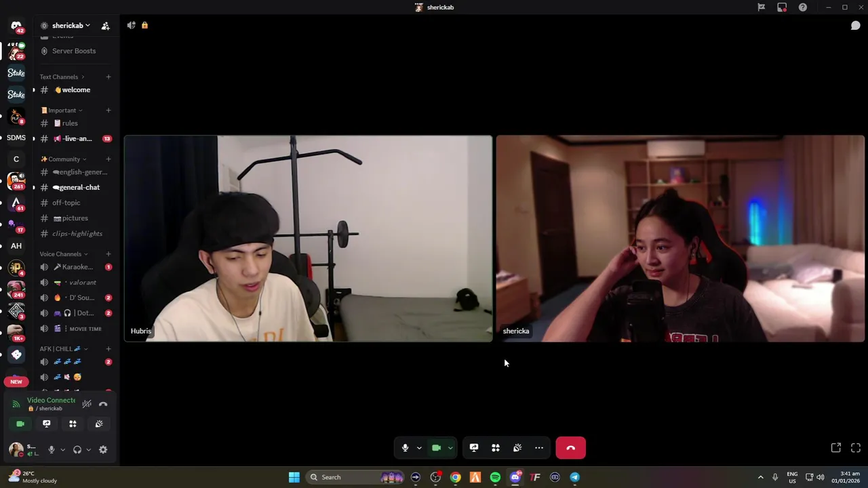868x488 pixels.
Task: Open the pictures channel
Action: 75,218
